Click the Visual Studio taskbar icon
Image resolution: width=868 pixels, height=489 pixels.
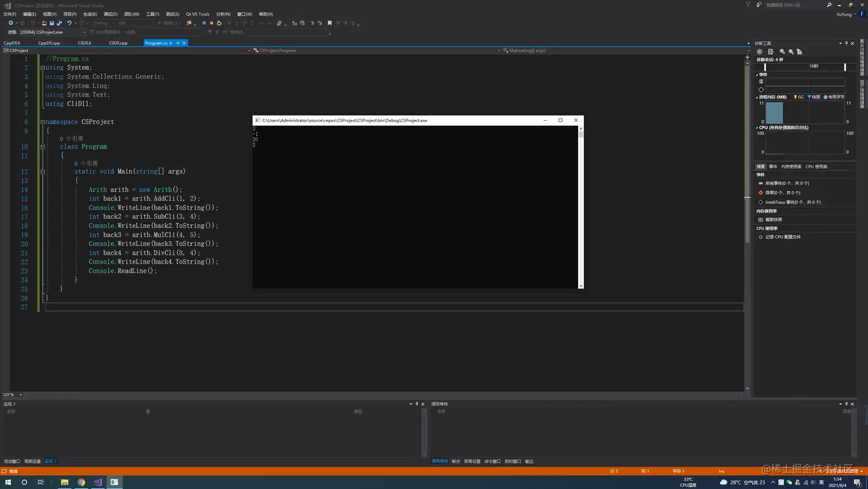(x=98, y=482)
